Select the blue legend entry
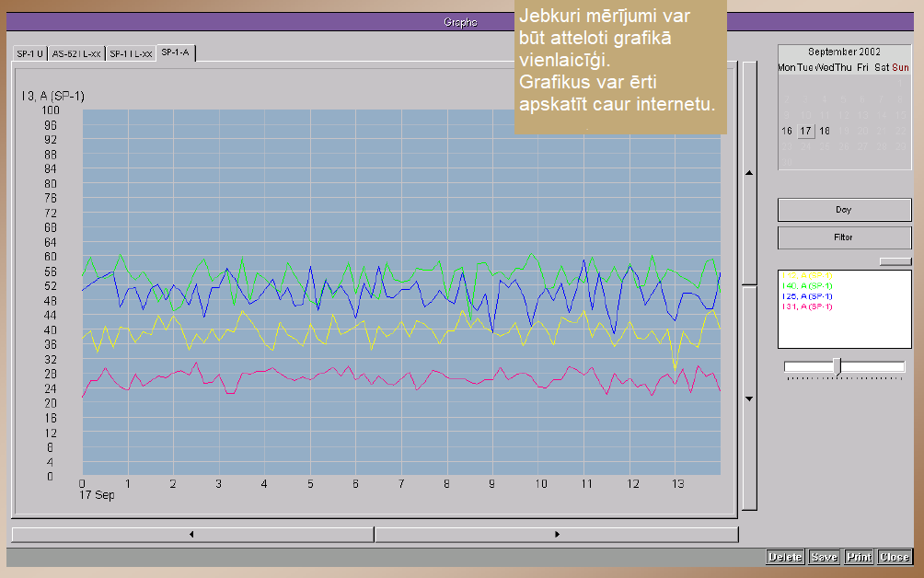This screenshot has width=924, height=578. pos(807,296)
